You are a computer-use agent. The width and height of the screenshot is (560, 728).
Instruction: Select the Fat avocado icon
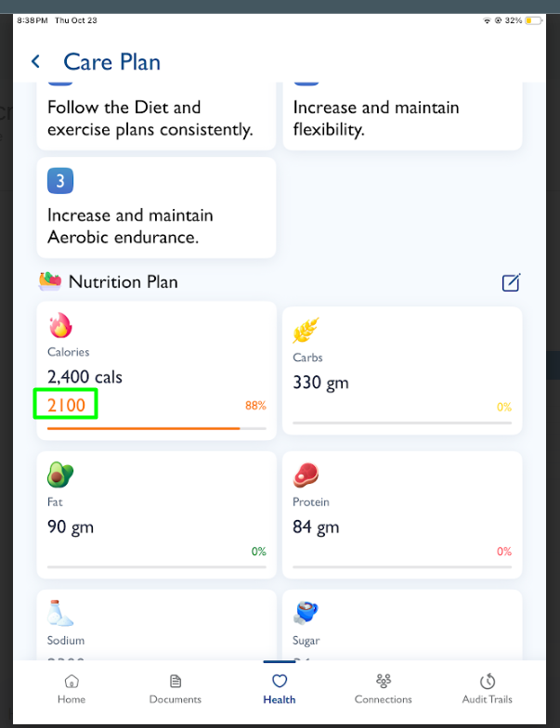[x=60, y=475]
